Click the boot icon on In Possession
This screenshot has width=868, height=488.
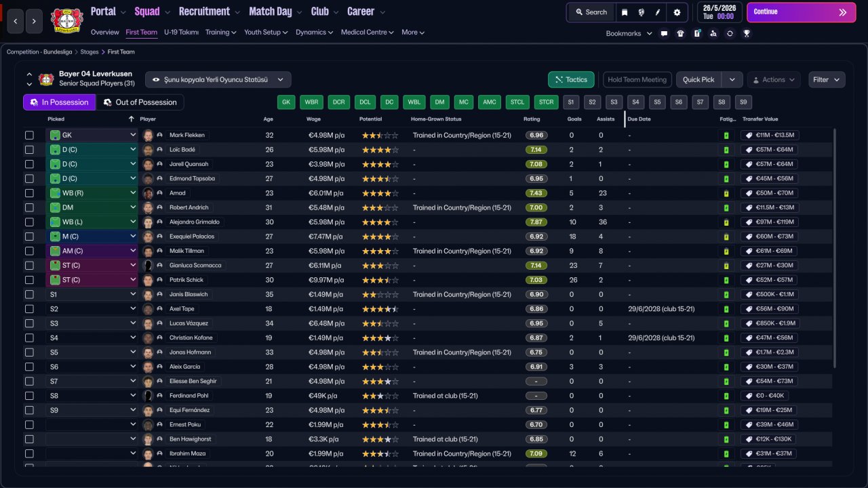pyautogui.click(x=34, y=102)
